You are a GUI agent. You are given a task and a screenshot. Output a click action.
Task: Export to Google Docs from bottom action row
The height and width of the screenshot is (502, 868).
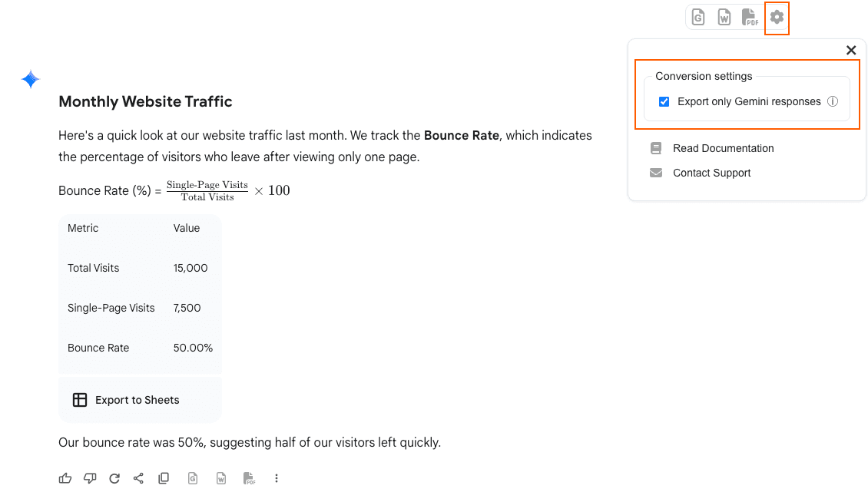[193, 478]
